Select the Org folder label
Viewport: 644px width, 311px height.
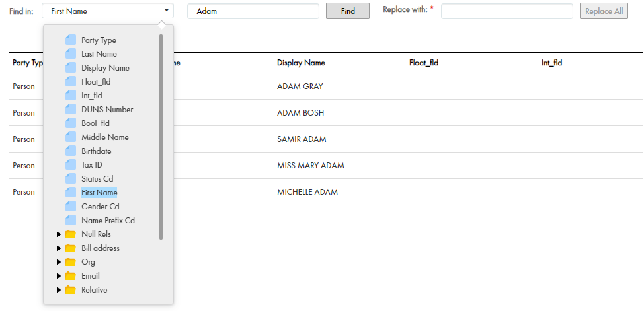point(88,261)
